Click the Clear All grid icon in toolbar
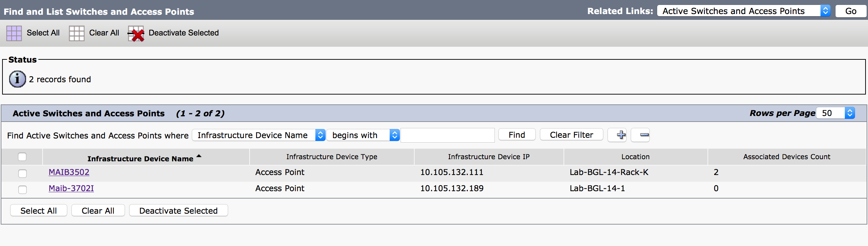Screen dimensions: 868x246 76,33
